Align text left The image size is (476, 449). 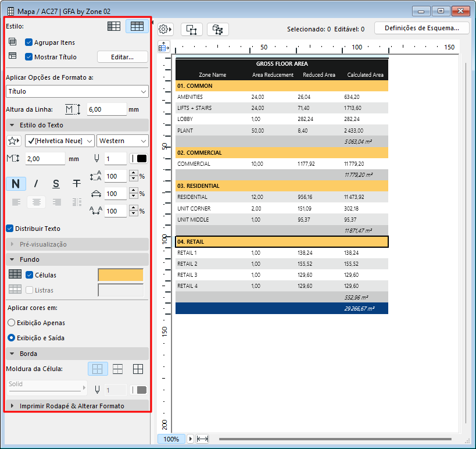[x=16, y=202]
